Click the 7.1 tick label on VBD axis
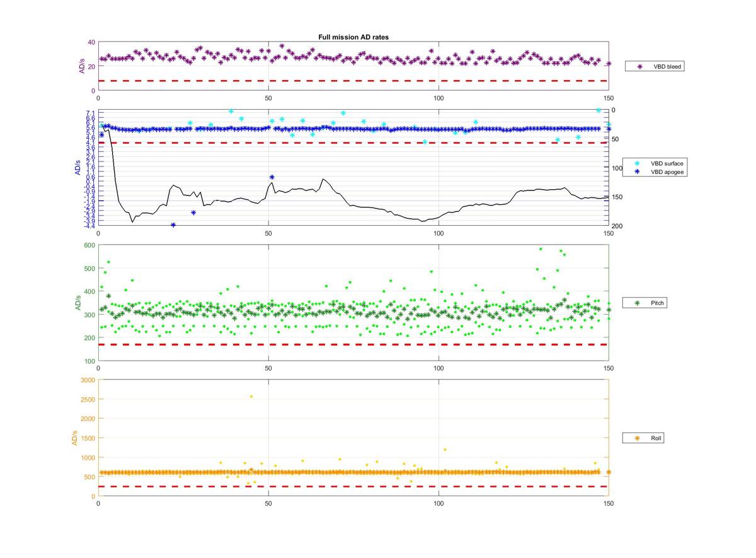The height and width of the screenshot is (558, 756). coord(92,113)
